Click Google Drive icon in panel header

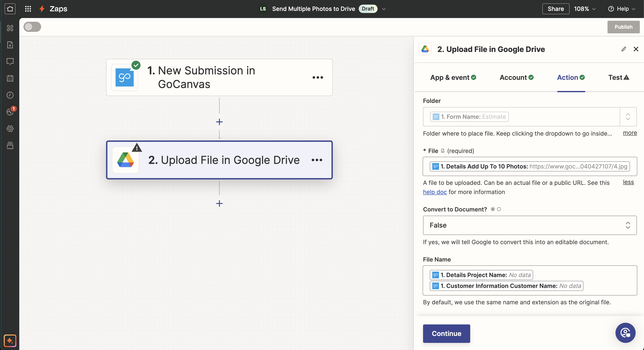point(425,49)
